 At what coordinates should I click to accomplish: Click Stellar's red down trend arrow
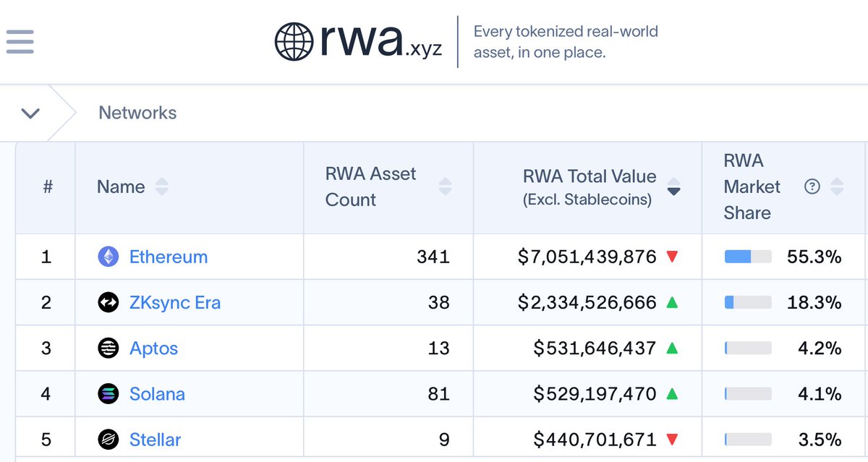pyautogui.click(x=672, y=439)
